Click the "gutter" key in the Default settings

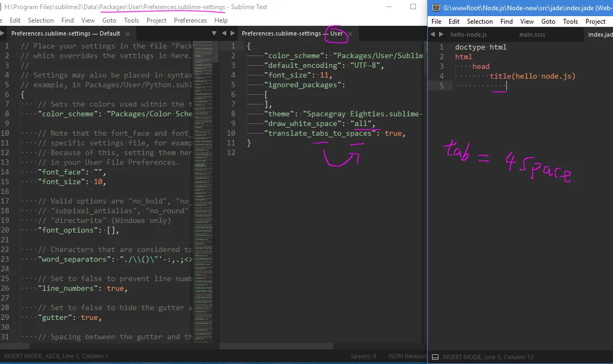(x=55, y=318)
